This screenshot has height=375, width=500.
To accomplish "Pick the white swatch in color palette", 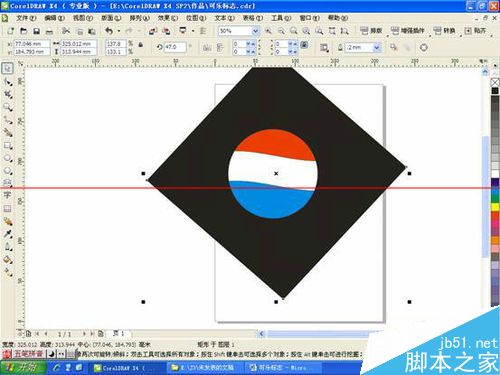I will pos(495,174).
